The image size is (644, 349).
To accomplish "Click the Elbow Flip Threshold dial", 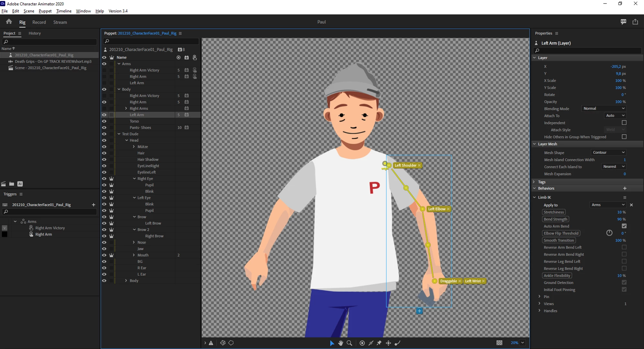I will tap(609, 233).
